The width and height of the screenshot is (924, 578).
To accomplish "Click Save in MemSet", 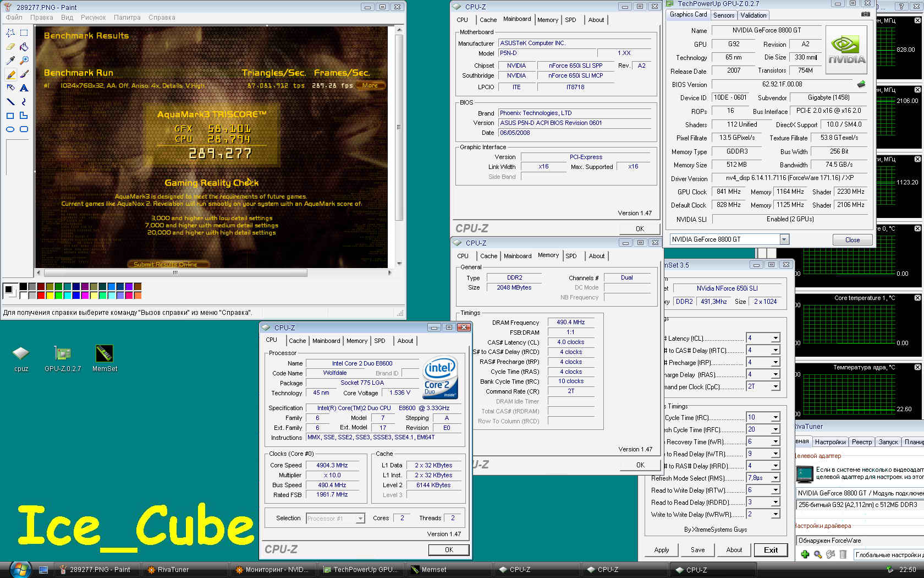I will tap(698, 550).
